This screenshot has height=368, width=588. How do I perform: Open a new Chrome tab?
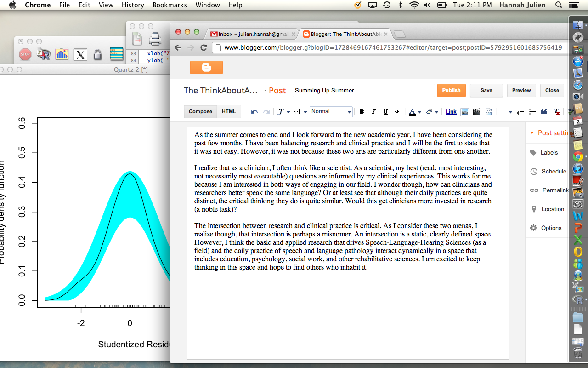click(400, 34)
